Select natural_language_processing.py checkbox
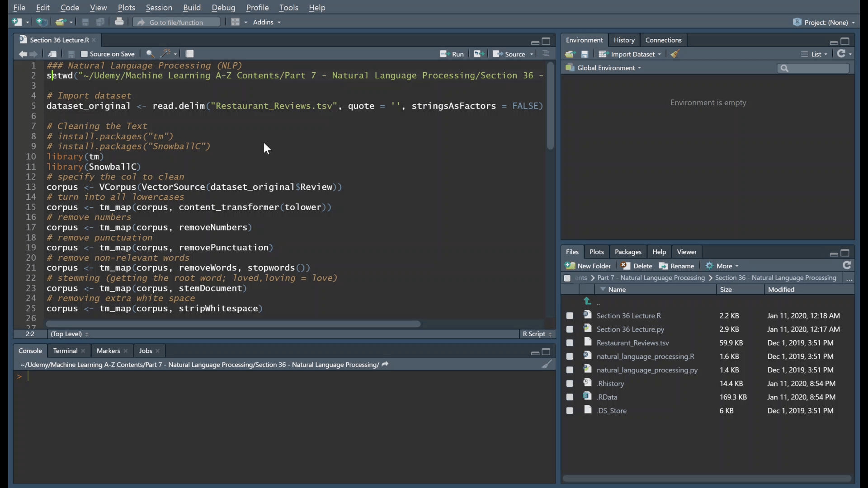Screen dimensions: 868x488 point(570,370)
